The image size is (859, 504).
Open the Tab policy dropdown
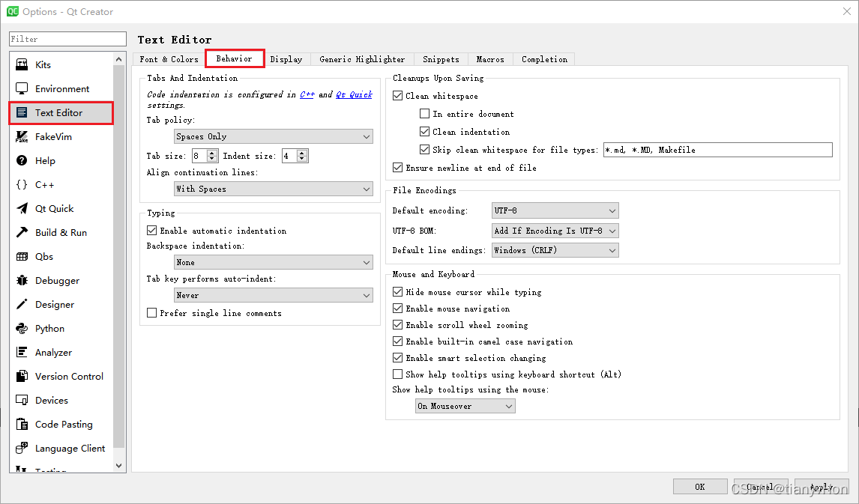coord(274,136)
